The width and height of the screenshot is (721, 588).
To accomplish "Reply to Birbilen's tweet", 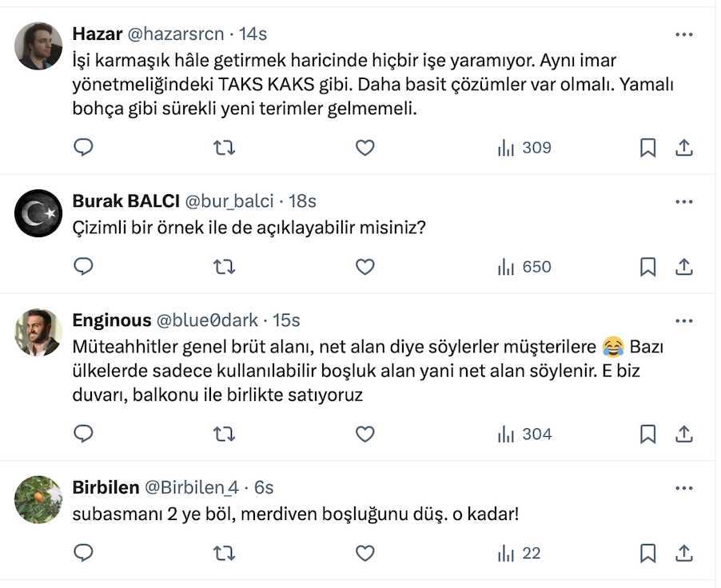I will click(84, 553).
